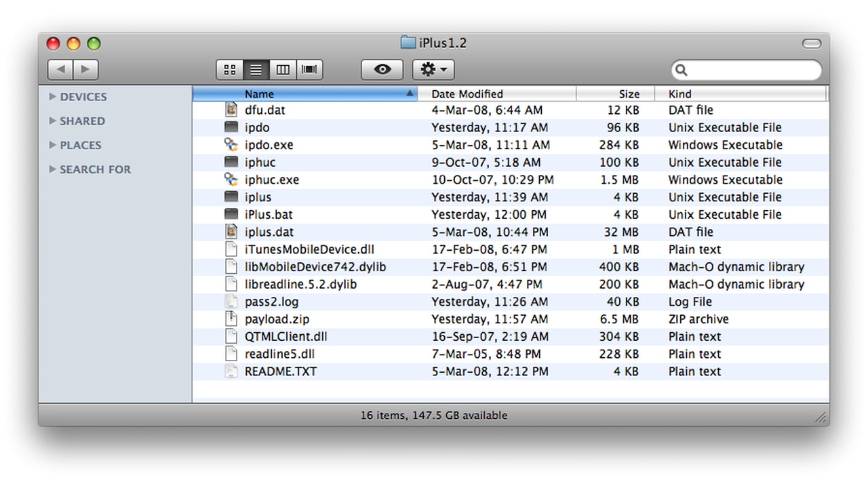Switch to list view mode

click(x=256, y=69)
